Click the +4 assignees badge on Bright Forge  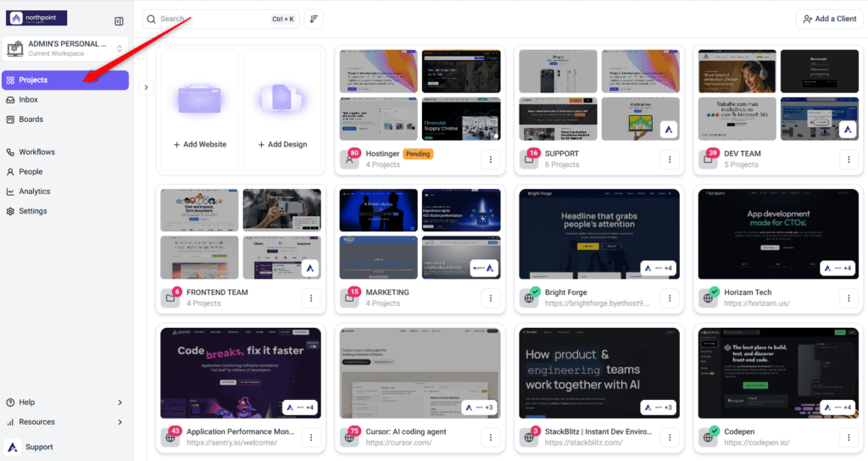[658, 269]
